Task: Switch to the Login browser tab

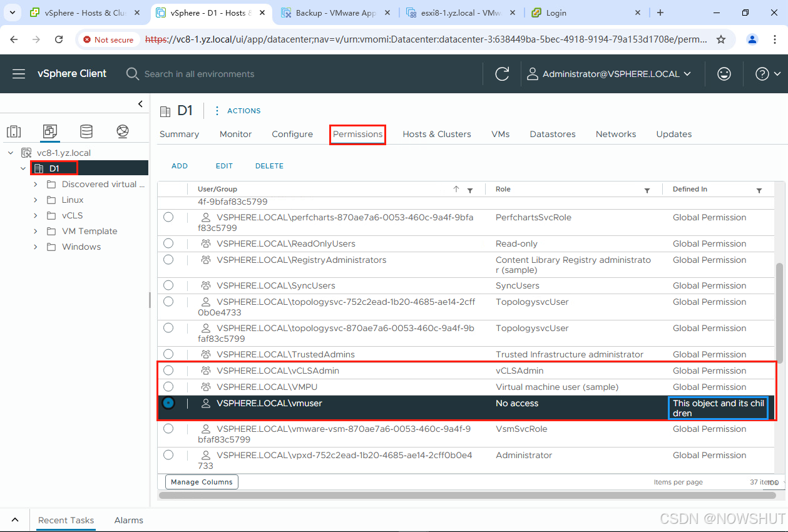Action: click(x=586, y=13)
